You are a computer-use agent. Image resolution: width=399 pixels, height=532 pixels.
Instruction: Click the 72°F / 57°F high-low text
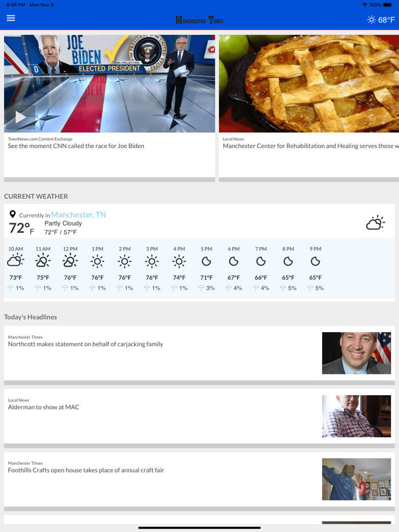pos(60,232)
